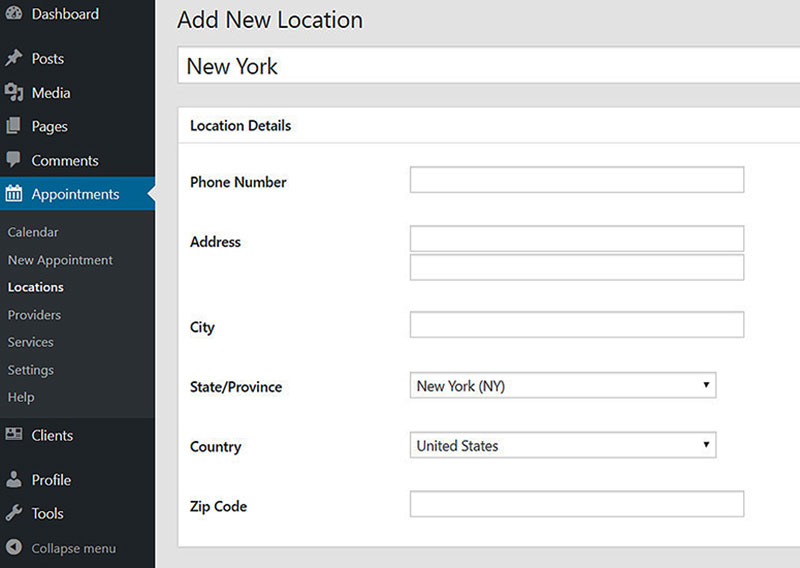Screen dimensions: 800x568
Task: Go to Providers submenu link
Action: 34,315
